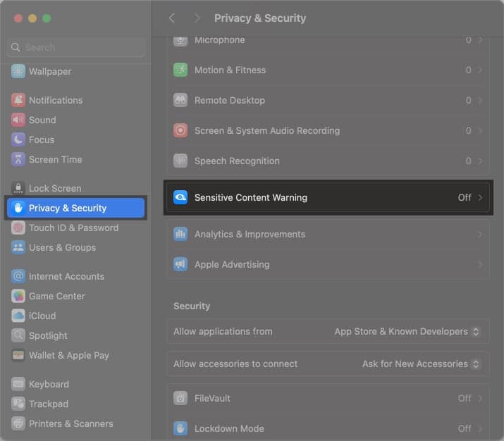
Task: Click the Sensitive Content Warning eye icon
Action: click(x=180, y=197)
